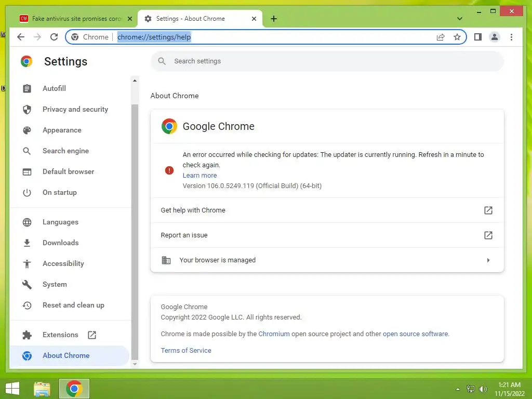Select the Settings - About Chrome tab
Screen dimensions: 532x399
200,19
